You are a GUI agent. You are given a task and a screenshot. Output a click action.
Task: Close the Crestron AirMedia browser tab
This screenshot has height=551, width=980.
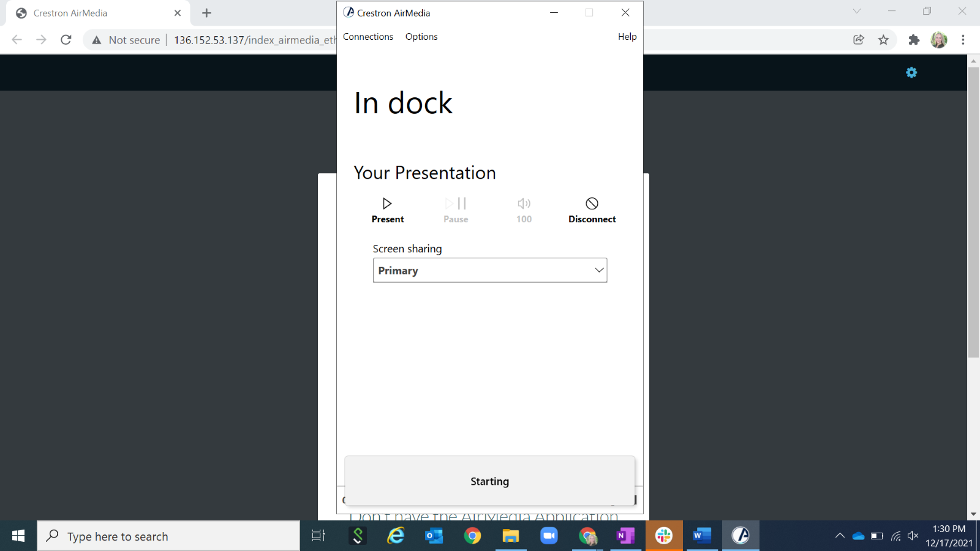coord(178,13)
